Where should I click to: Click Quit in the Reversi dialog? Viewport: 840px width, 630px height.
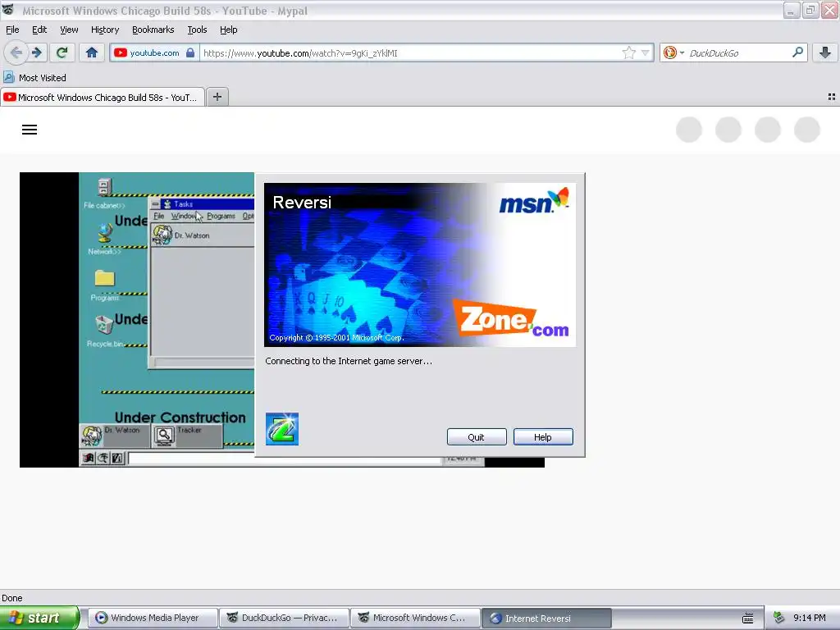(477, 437)
